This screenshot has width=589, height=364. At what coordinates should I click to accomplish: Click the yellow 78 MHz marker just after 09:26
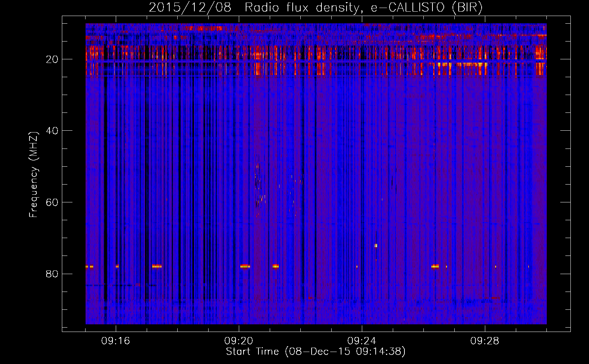(435, 266)
